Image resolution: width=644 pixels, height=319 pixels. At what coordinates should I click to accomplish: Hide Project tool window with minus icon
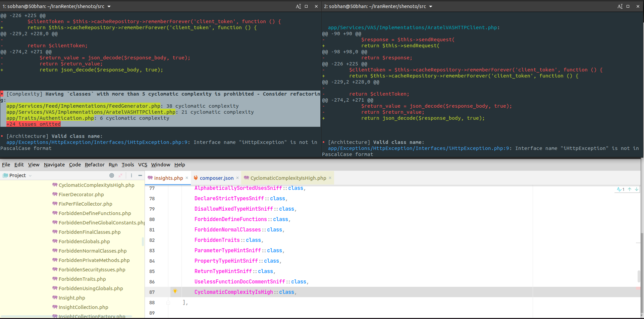[141, 175]
